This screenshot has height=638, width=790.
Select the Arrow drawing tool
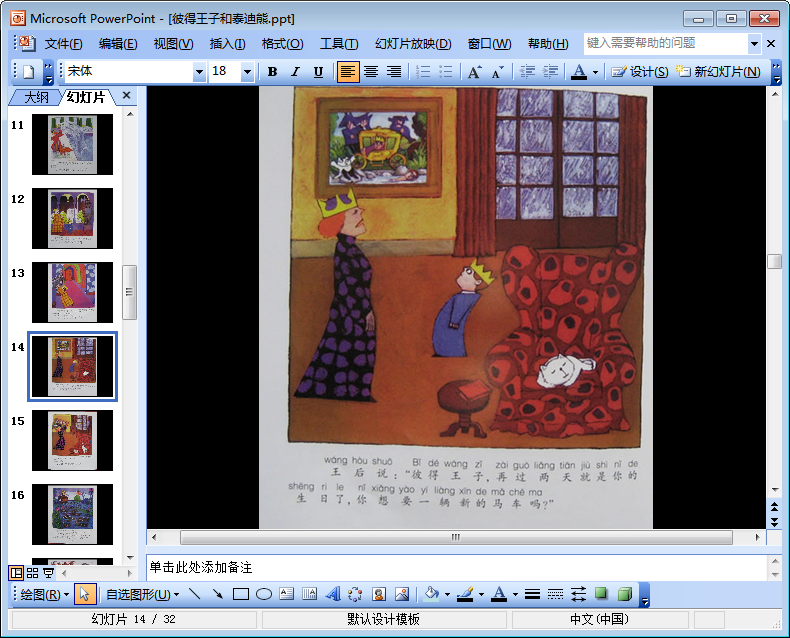[x=218, y=595]
